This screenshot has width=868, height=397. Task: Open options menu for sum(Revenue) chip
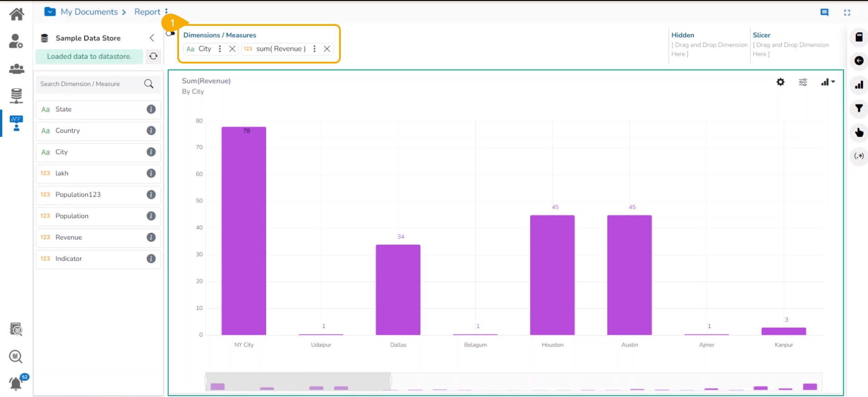314,49
